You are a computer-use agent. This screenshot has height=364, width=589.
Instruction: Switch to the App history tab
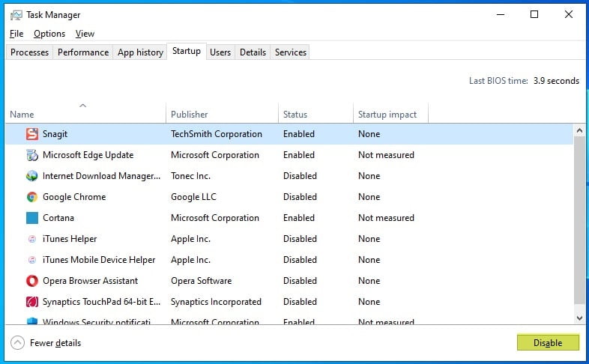140,52
